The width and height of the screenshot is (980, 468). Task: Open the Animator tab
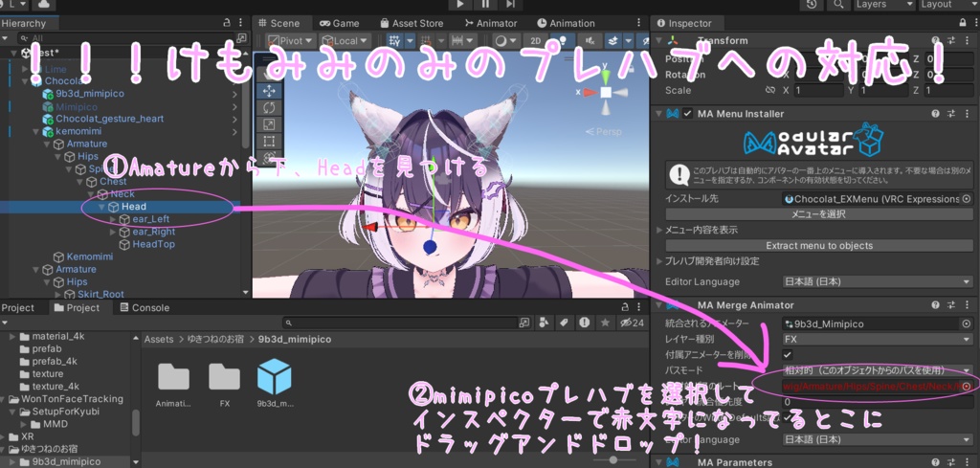pyautogui.click(x=491, y=23)
